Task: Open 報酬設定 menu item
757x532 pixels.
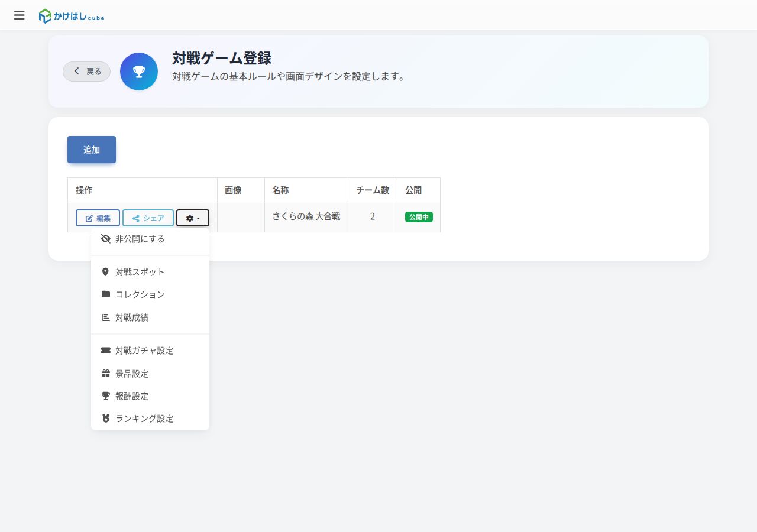Action: (150, 396)
